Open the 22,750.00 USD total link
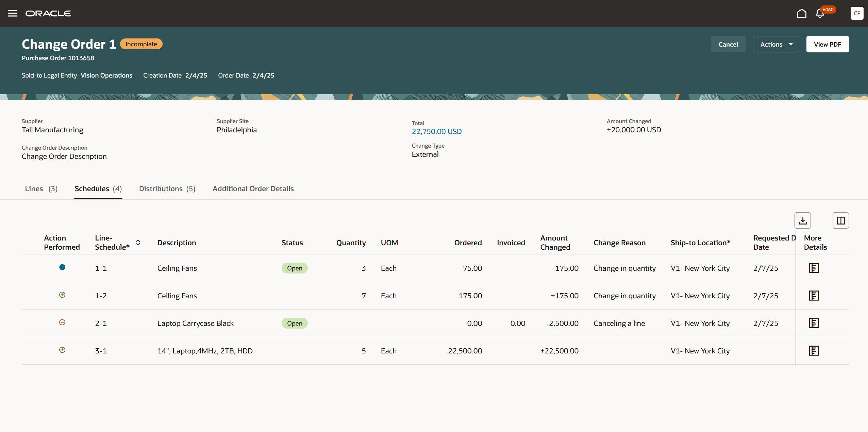Viewport: 868px width, 432px height. pyautogui.click(x=436, y=131)
